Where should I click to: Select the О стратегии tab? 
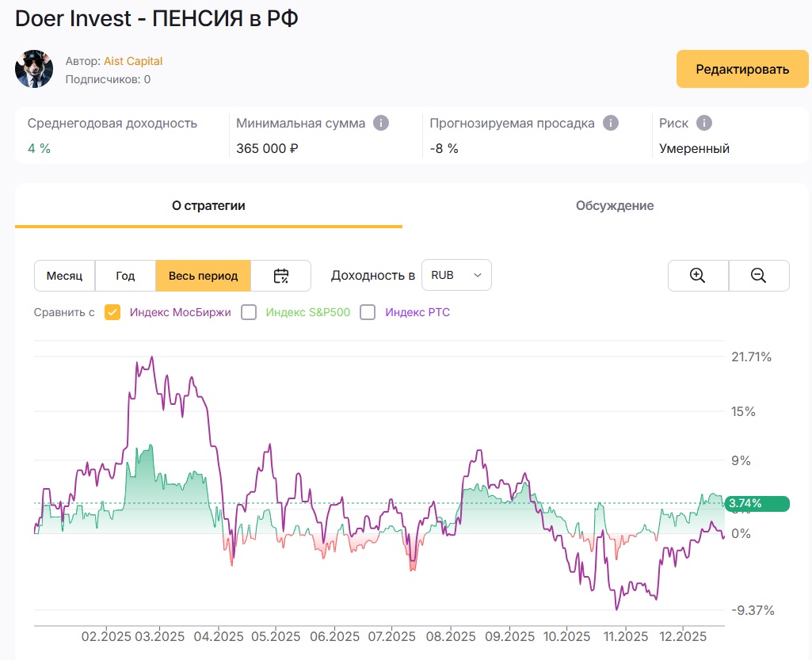208,206
